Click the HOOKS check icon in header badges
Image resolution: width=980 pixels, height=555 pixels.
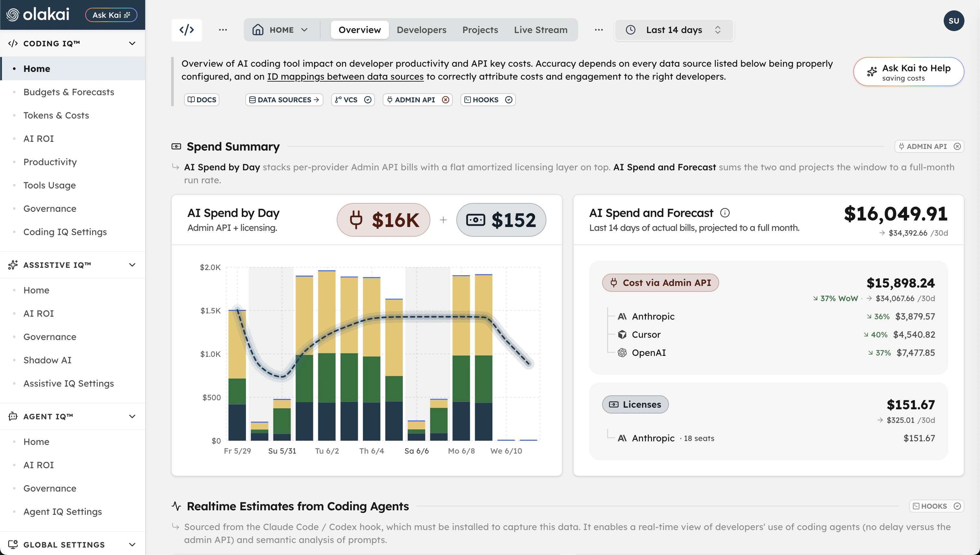[x=508, y=100]
